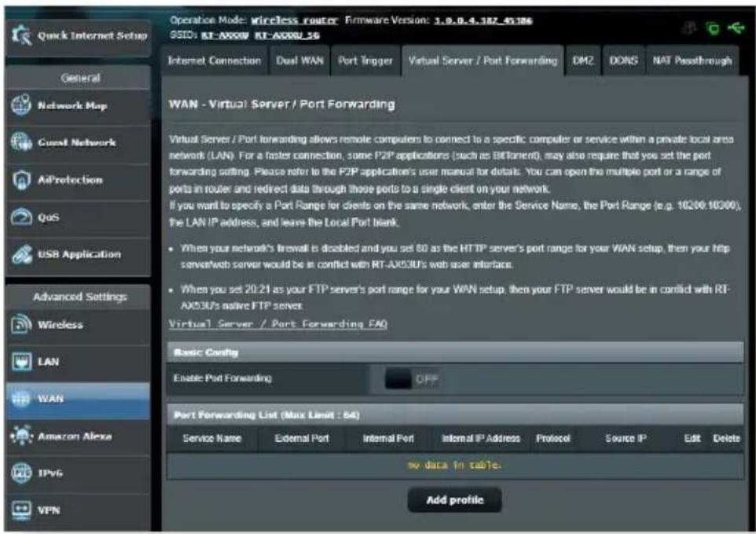Click the first SSID link
The image size is (756, 534).
click(225, 35)
